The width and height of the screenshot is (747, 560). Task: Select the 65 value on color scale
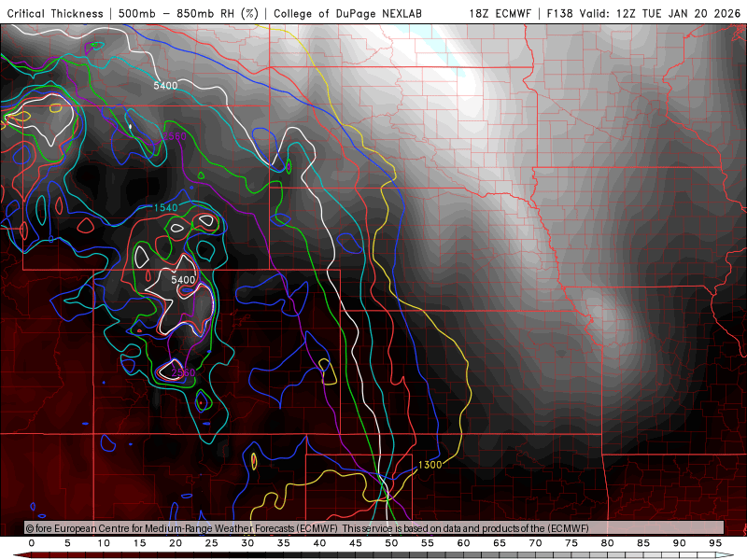[x=500, y=543]
